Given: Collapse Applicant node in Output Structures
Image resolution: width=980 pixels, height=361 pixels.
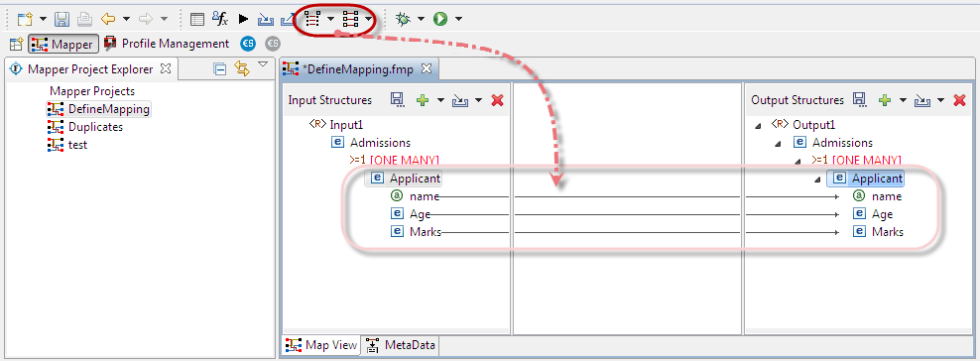Looking at the screenshot, I should 817,180.
